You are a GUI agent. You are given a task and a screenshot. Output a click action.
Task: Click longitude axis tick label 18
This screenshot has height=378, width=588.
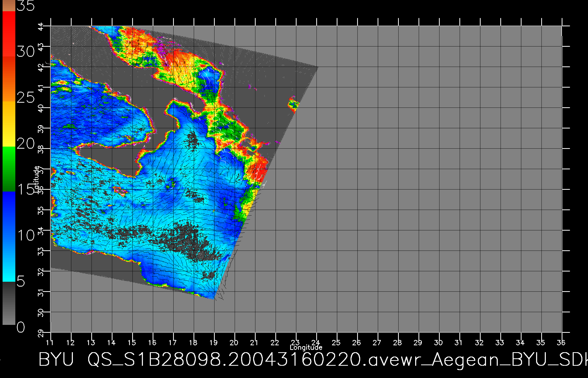click(x=193, y=342)
